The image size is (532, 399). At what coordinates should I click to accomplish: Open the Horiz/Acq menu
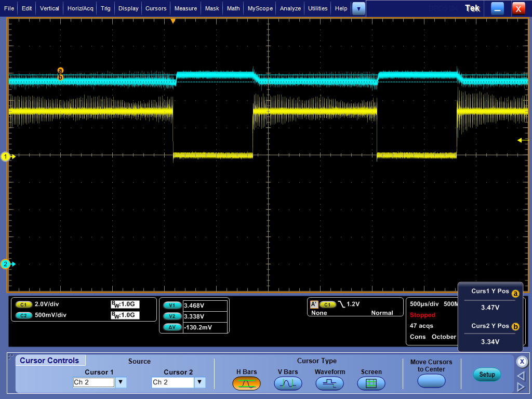tap(81, 8)
